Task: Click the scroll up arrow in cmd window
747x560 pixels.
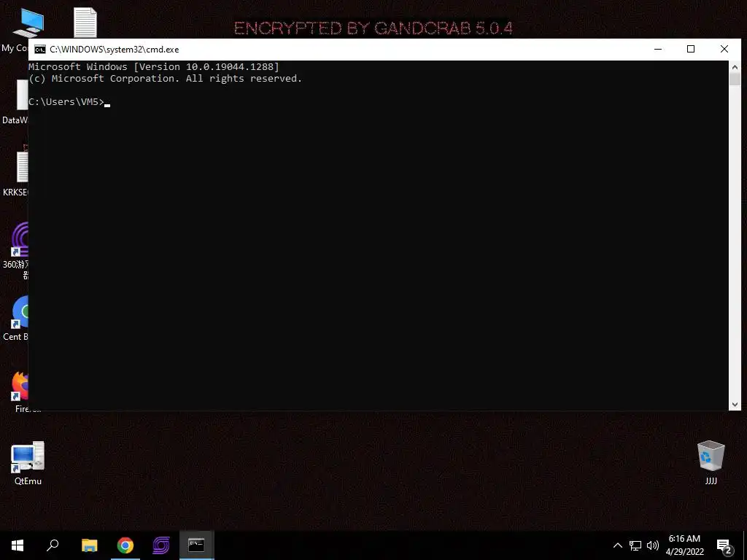Action: point(735,67)
